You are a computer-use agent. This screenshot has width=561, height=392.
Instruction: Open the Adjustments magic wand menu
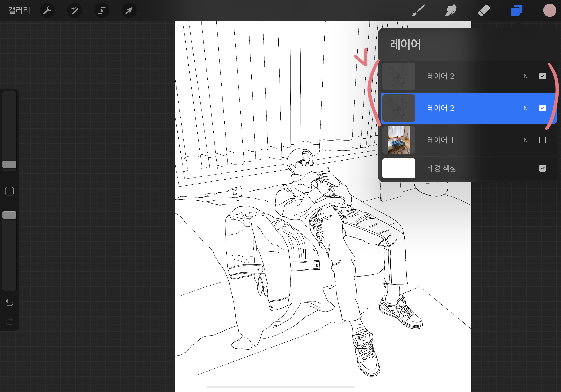click(74, 11)
